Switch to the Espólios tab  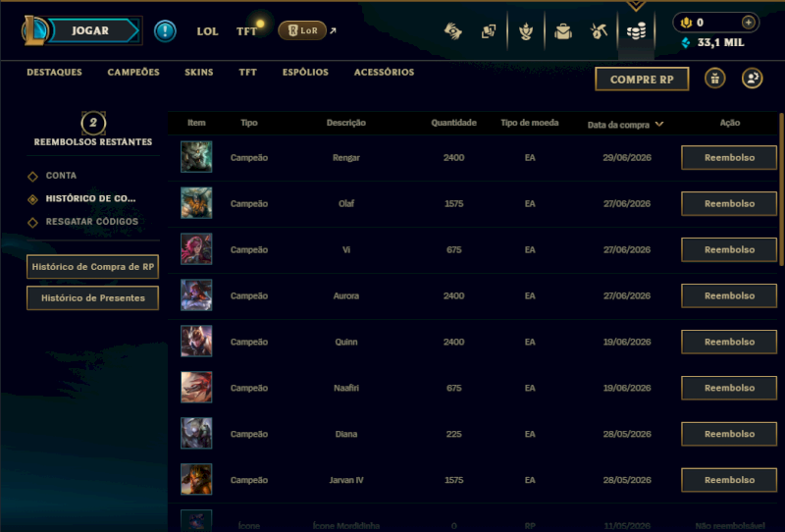click(305, 72)
